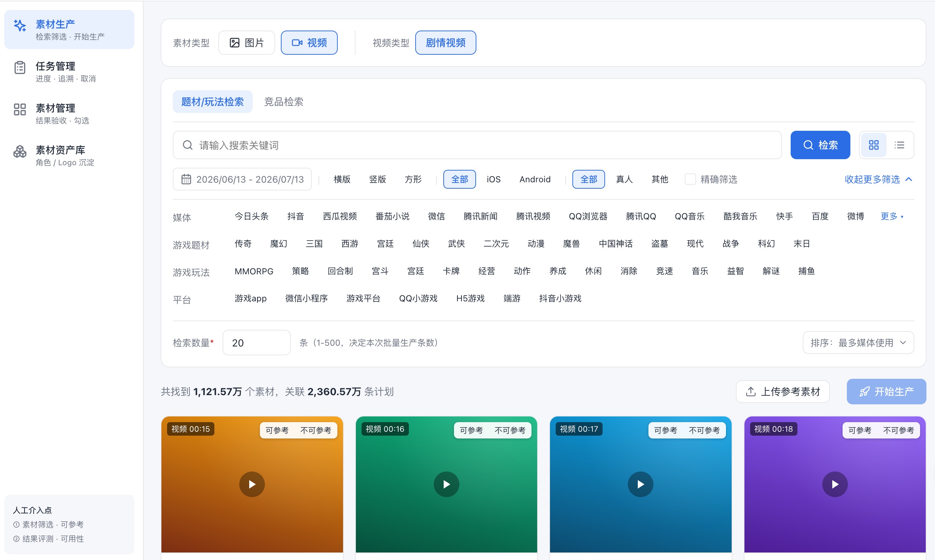Viewport: 935px width, 560px height.
Task: Mark 00:15 video as 可参考
Action: pos(277,430)
